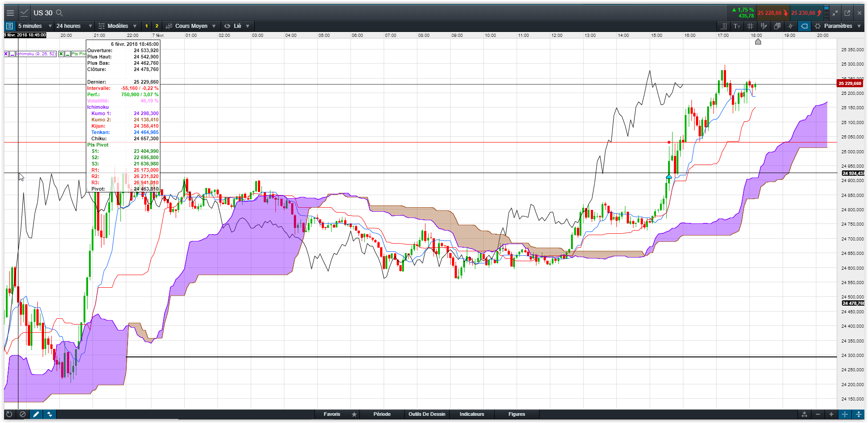Toggle the vertical auto-scale button

[858, 414]
